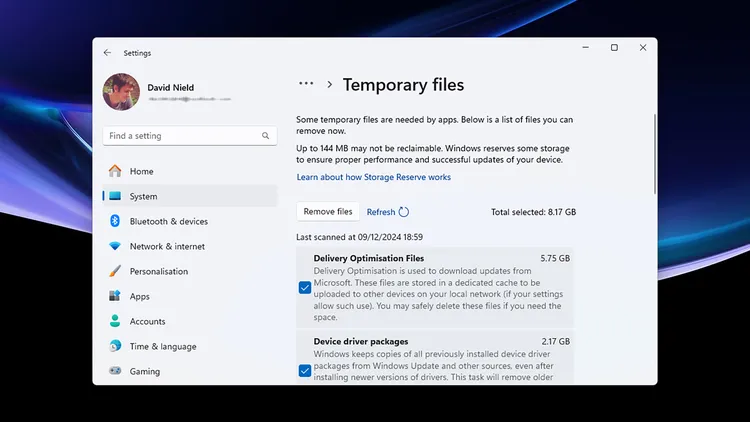Click the search magnifier icon
750x422 pixels.
pyautogui.click(x=265, y=136)
